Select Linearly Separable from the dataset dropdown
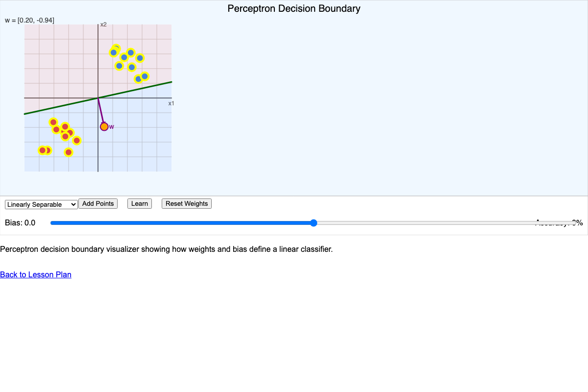This screenshot has height=392, width=588. click(x=41, y=204)
